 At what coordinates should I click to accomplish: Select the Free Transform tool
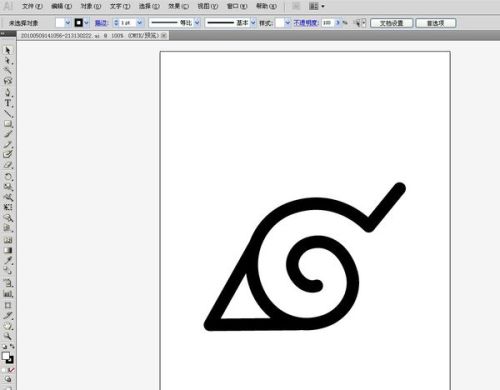pos(8,207)
